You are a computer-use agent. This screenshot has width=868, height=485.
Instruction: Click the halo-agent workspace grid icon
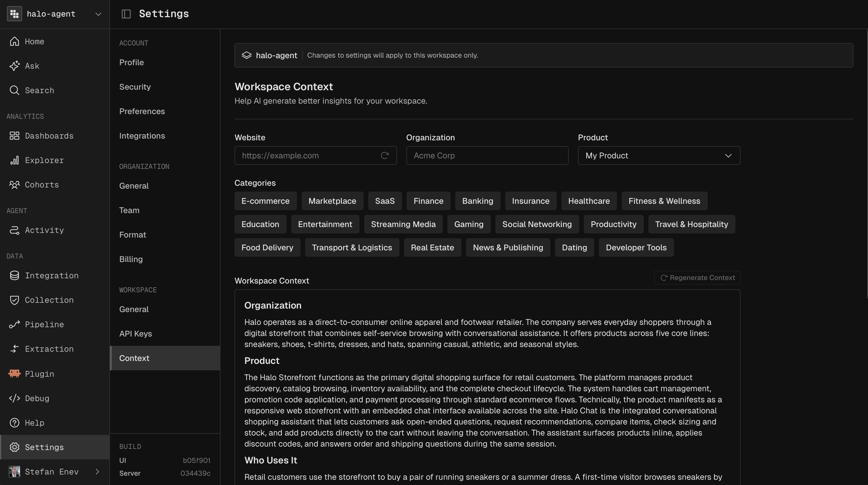pyautogui.click(x=14, y=14)
